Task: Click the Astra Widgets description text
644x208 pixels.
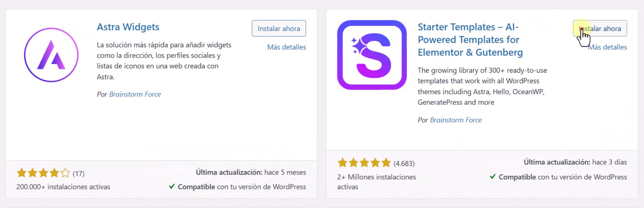Action: (x=164, y=61)
